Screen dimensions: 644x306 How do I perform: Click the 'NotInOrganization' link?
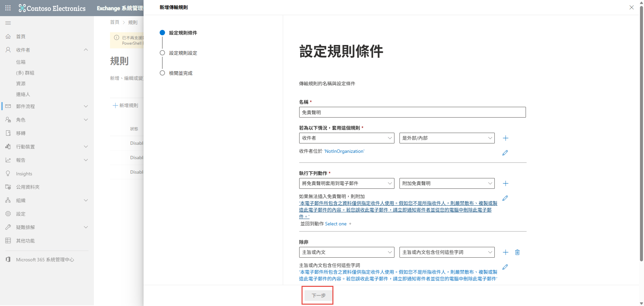[344, 151]
